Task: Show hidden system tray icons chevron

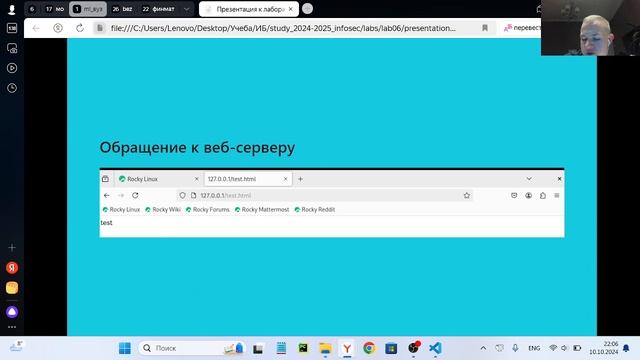Action: click(x=483, y=348)
